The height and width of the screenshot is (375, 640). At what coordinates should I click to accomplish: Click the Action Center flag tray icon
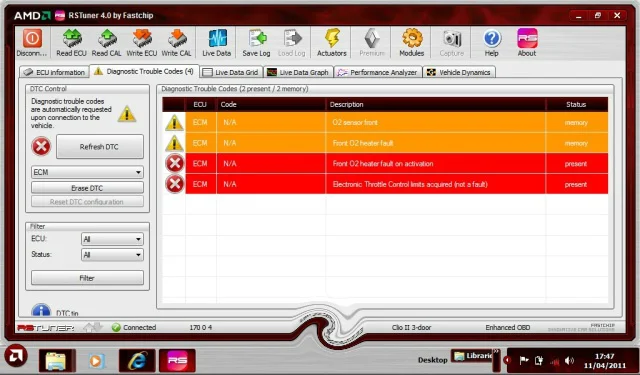524,361
